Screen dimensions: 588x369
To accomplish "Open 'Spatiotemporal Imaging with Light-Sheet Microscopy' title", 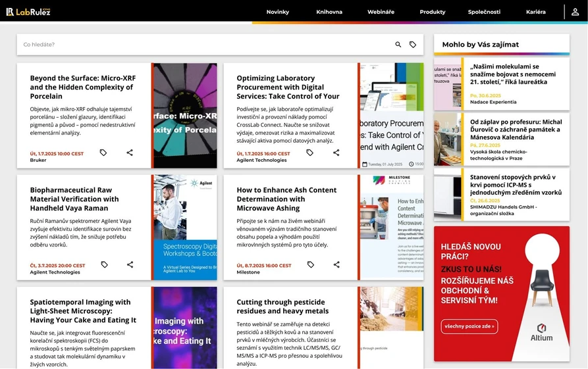I will click(x=83, y=311).
